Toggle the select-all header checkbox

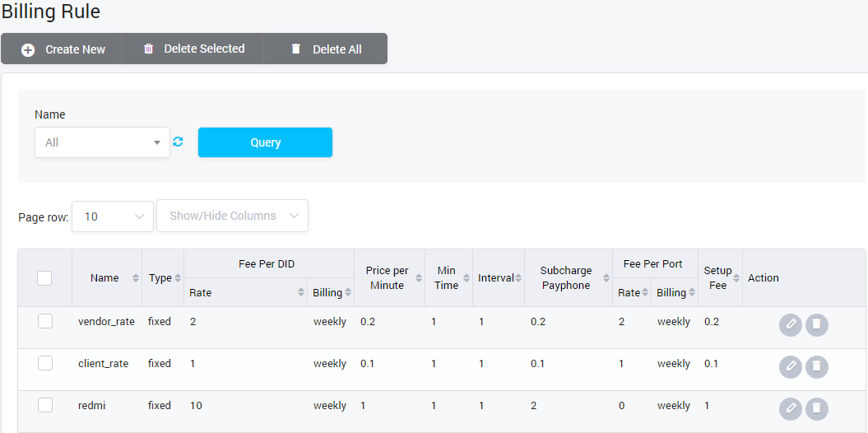click(45, 278)
